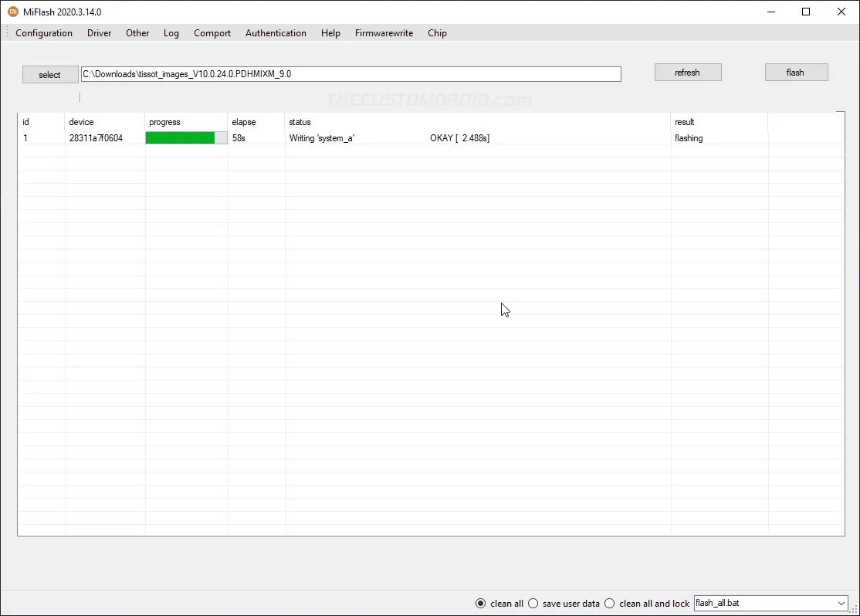This screenshot has height=616, width=860.
Task: Open the Chip menu
Action: click(437, 33)
